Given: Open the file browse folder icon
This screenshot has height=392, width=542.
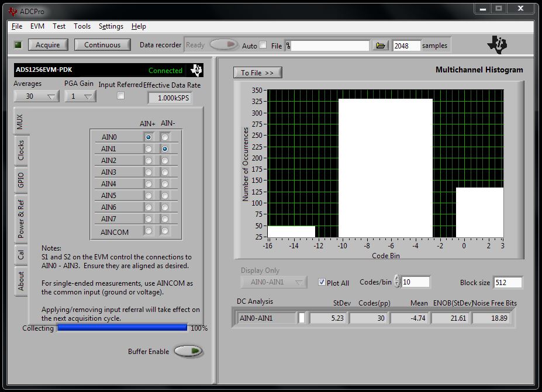Looking at the screenshot, I should [x=380, y=46].
